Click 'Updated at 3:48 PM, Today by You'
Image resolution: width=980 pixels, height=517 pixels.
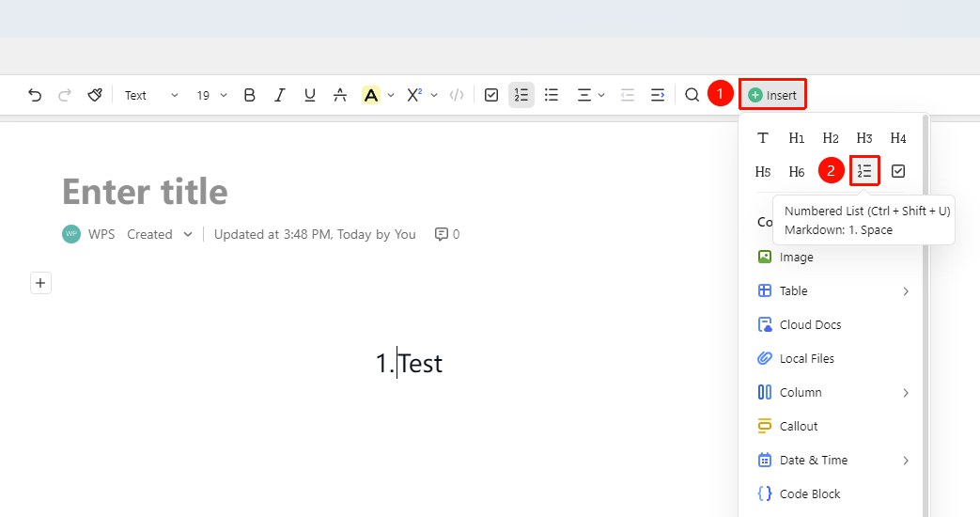[315, 234]
